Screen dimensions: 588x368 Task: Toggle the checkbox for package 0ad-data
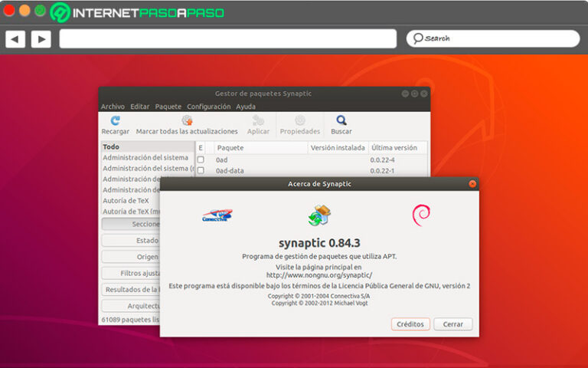click(x=201, y=171)
